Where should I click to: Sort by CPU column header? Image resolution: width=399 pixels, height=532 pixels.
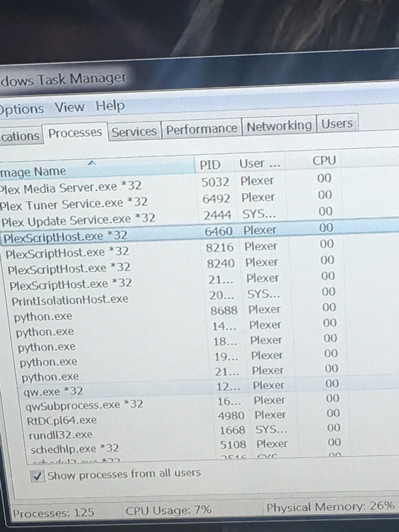[x=314, y=161]
